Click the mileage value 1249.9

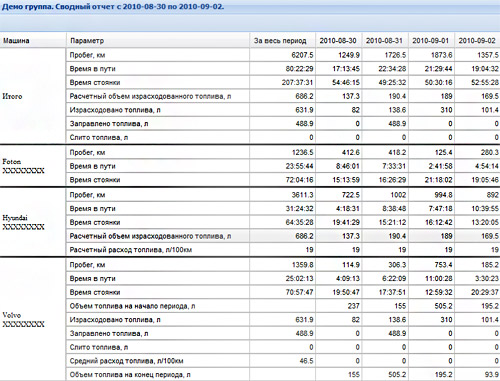349,55
